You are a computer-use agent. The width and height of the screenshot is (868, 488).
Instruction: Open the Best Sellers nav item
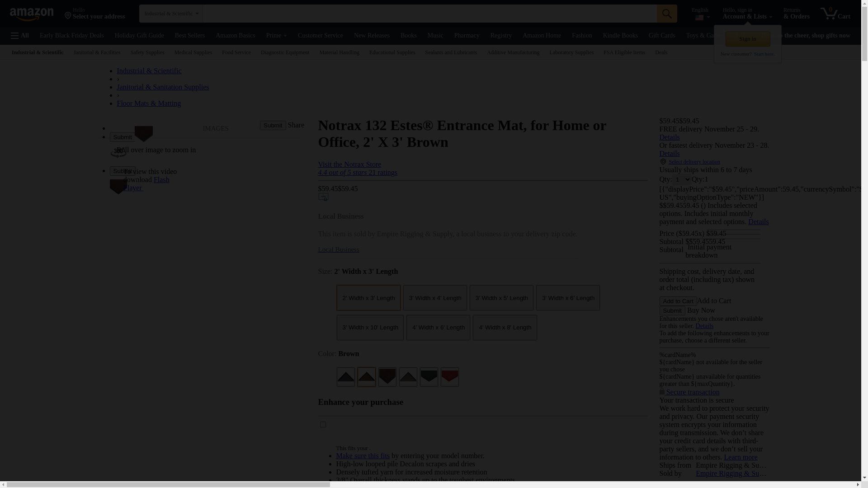(x=189, y=35)
